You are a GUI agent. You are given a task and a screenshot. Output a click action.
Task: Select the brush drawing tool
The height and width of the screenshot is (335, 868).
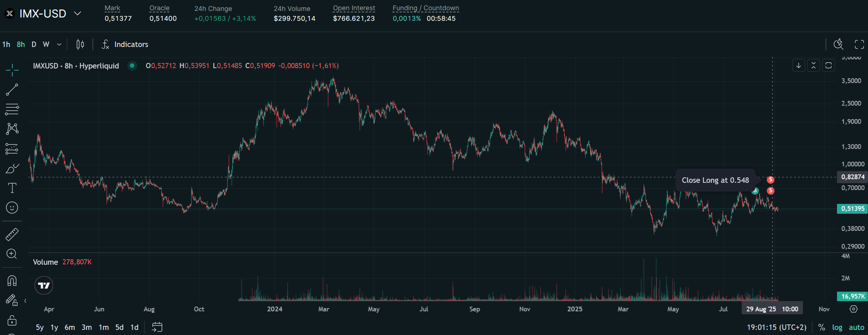12,168
